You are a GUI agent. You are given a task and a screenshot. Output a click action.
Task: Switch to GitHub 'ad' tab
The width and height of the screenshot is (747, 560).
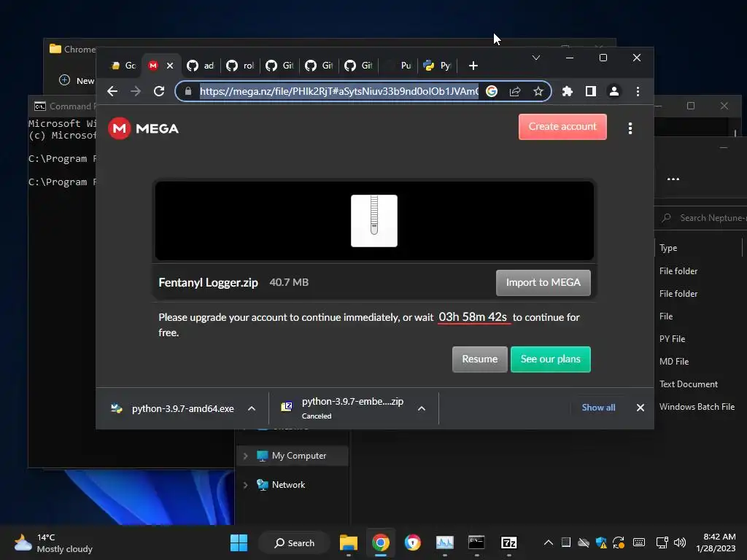(x=201, y=66)
